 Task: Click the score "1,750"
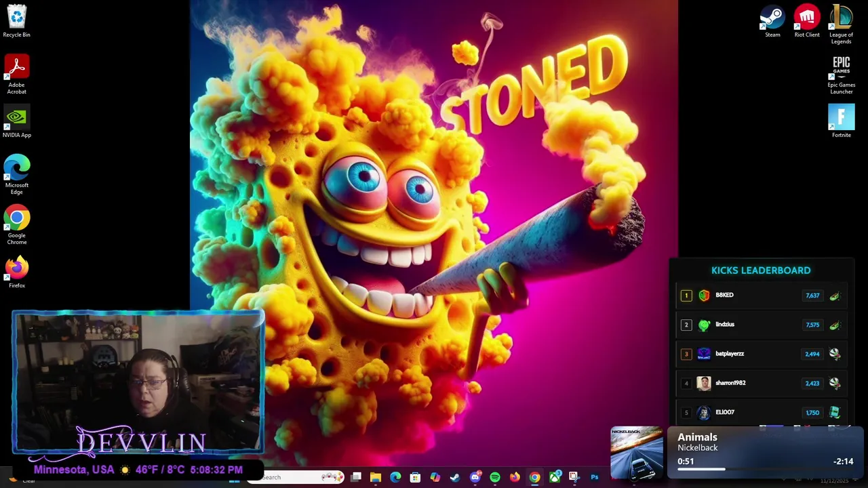[x=812, y=412]
